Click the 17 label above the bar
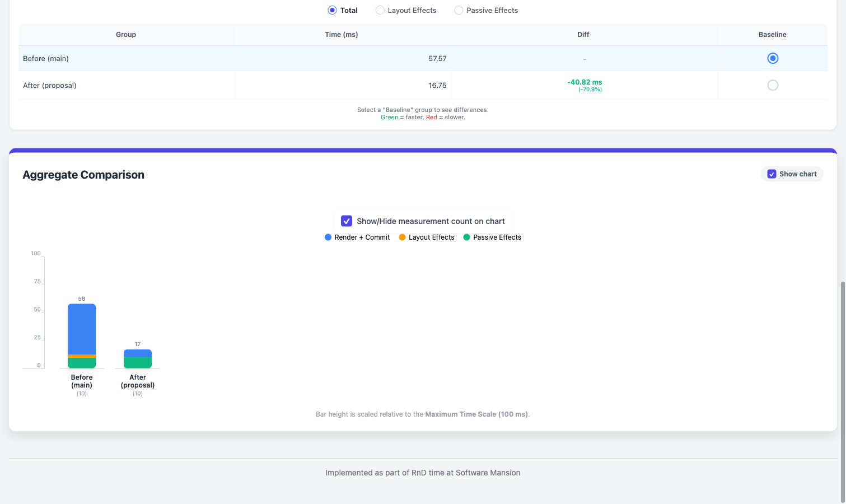Image resolution: width=846 pixels, height=504 pixels. tap(138, 344)
